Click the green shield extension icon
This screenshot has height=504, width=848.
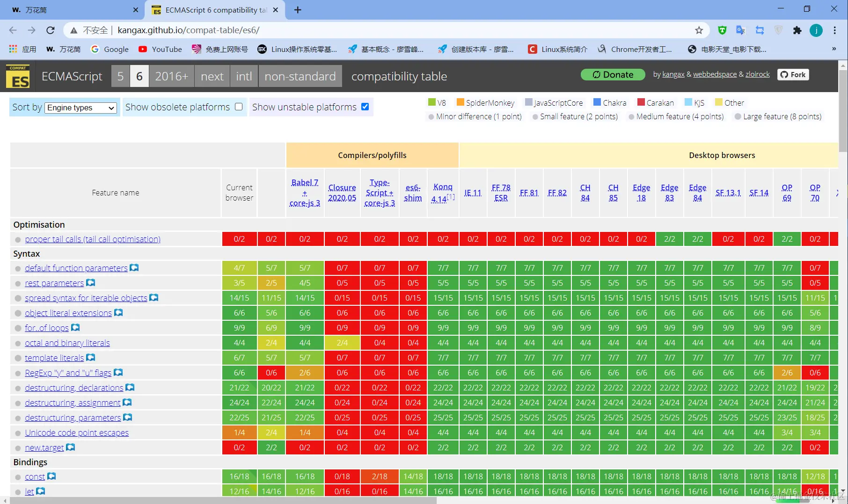coord(722,30)
